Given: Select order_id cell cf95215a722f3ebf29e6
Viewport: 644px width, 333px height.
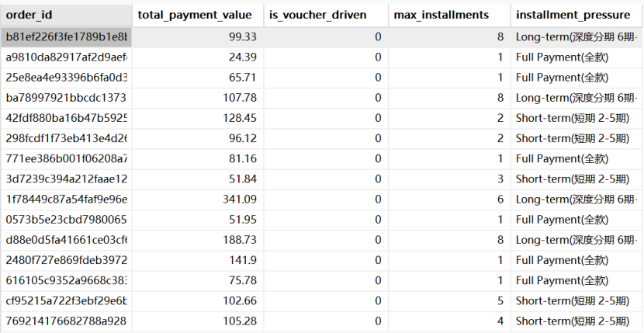Looking at the screenshot, I should [x=66, y=301].
